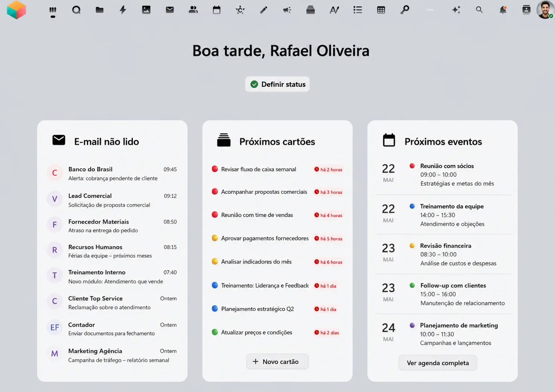The image size is (555, 392).
Task: Open the Announcements megaphone icon
Action: (x=287, y=10)
